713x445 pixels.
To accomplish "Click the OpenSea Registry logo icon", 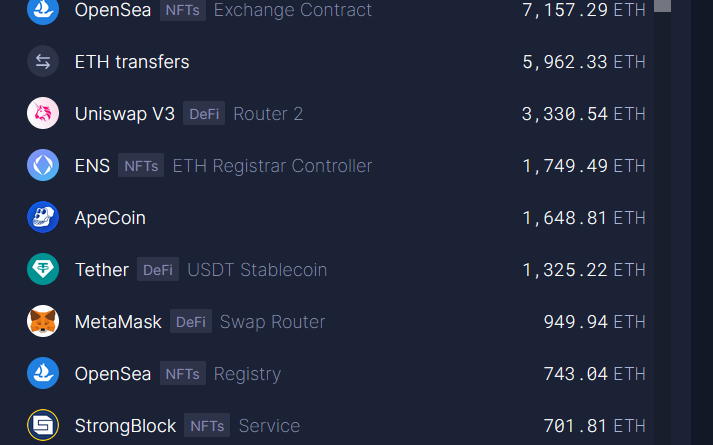I will pos(43,374).
